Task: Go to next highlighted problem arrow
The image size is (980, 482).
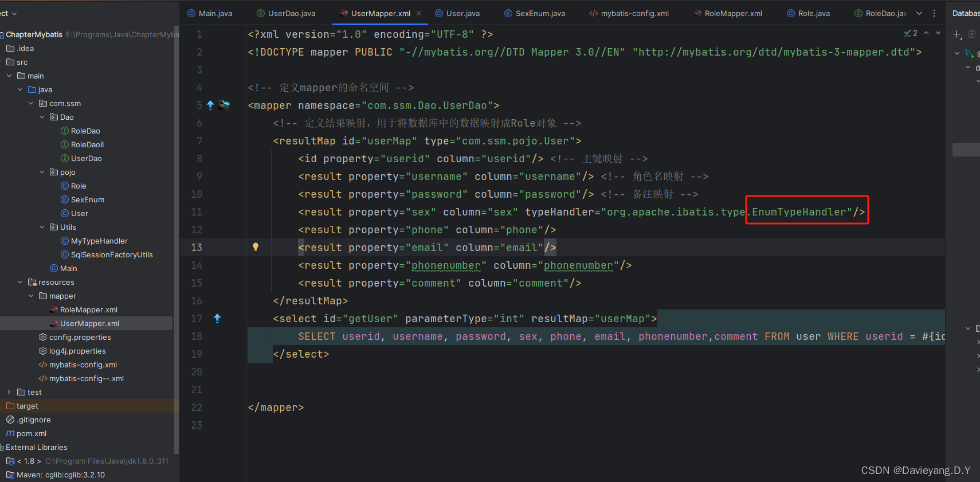Action: [938, 33]
